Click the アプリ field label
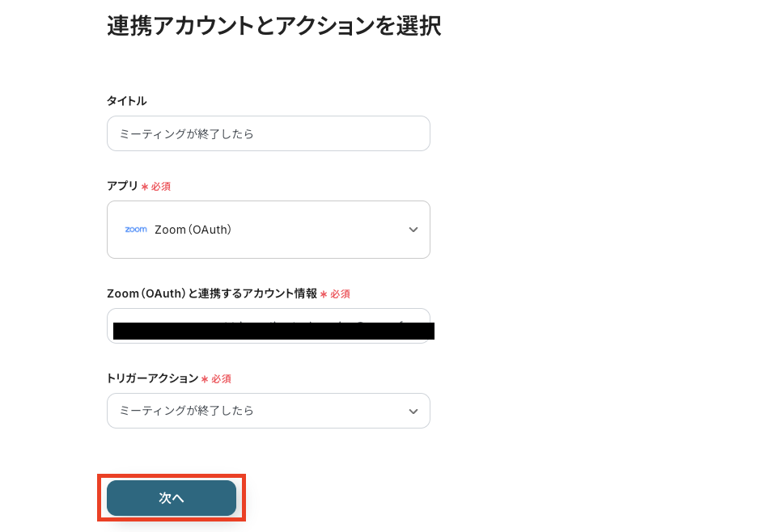 click(x=122, y=186)
